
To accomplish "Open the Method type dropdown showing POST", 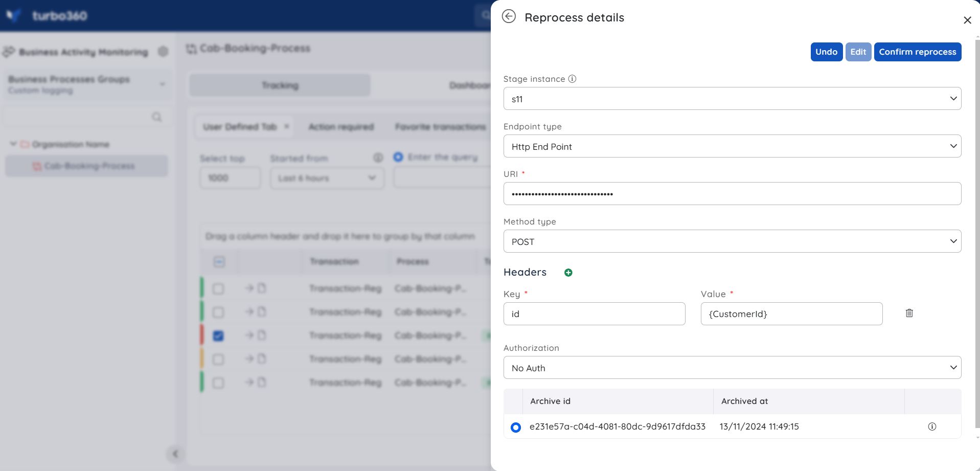I will click(732, 241).
